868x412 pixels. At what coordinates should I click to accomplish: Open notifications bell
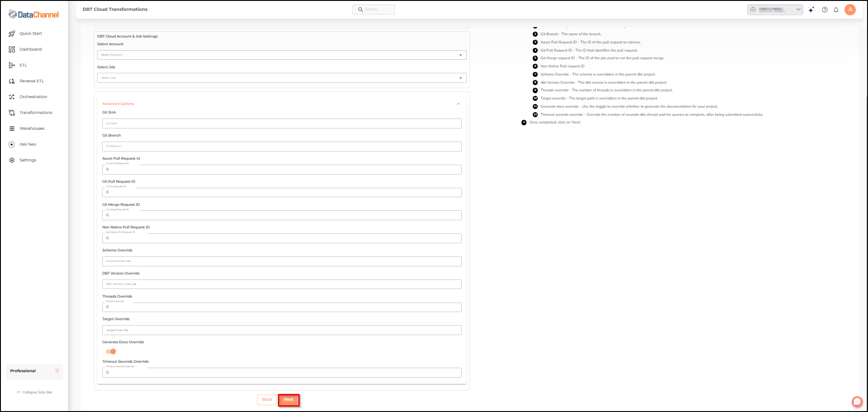tap(836, 9)
